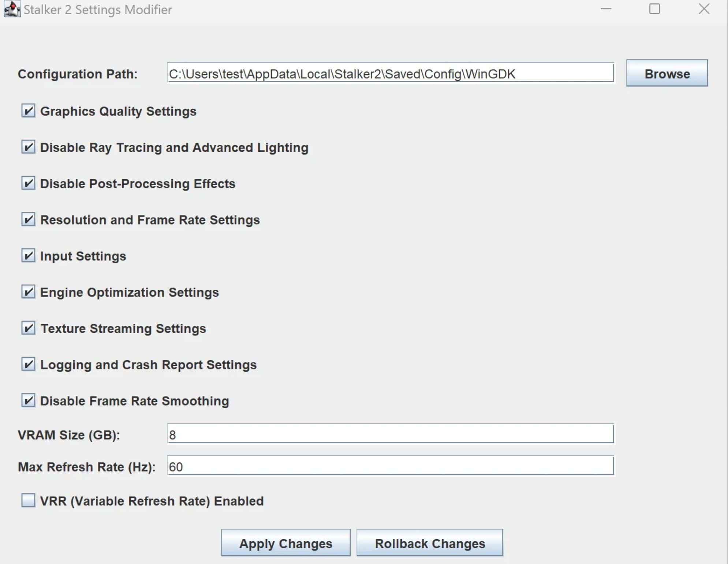Screen dimensions: 728x564
Task: Click the Browse button
Action: (x=667, y=74)
